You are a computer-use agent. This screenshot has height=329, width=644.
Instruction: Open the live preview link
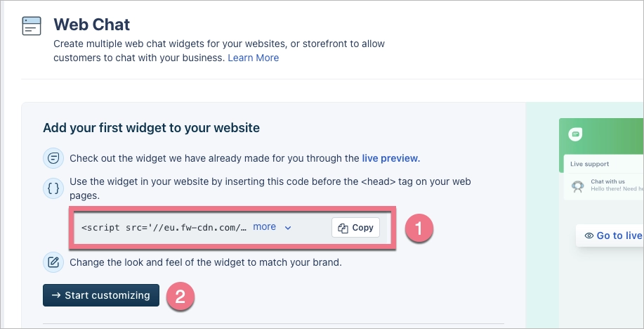(390, 157)
